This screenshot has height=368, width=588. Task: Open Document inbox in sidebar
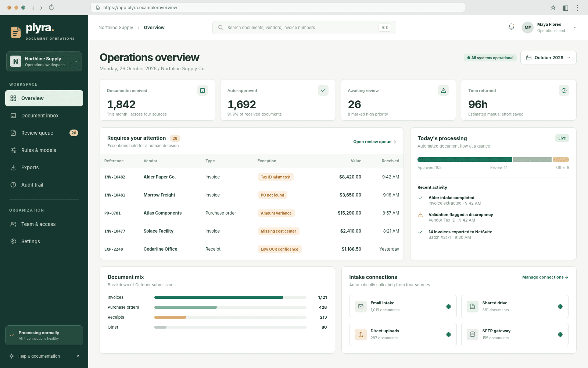pyautogui.click(x=44, y=116)
